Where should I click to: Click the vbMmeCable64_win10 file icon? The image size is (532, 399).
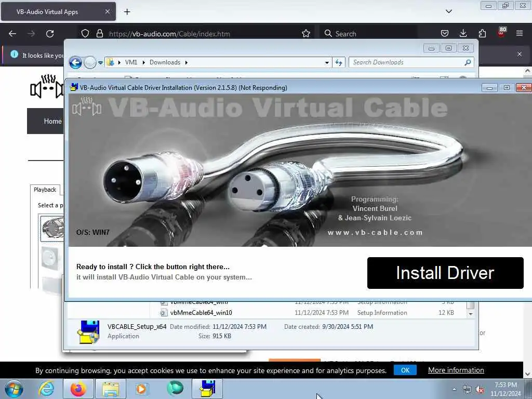[164, 312]
